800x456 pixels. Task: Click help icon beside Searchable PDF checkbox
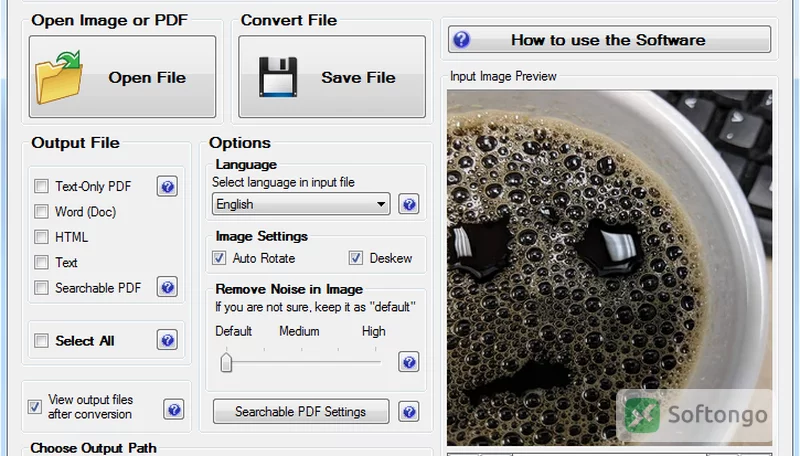tap(167, 287)
